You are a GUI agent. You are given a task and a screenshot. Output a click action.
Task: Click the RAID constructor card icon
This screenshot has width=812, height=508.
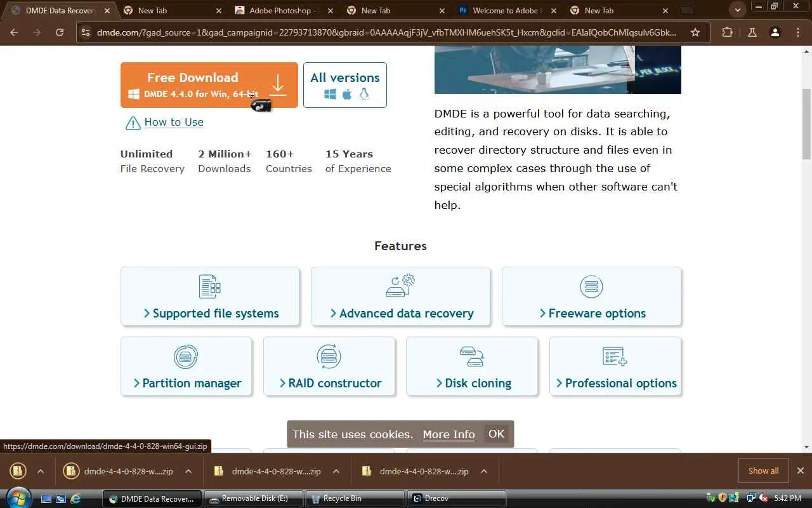[x=329, y=356]
